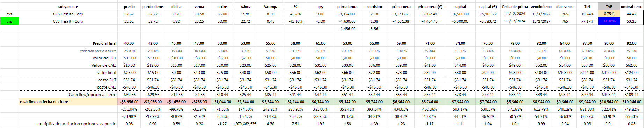
Task: Click the strike cell with 55.00
Action: click(x=222, y=14)
